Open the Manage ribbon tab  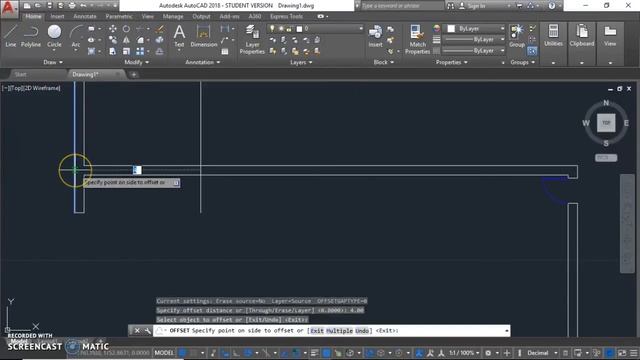click(173, 16)
